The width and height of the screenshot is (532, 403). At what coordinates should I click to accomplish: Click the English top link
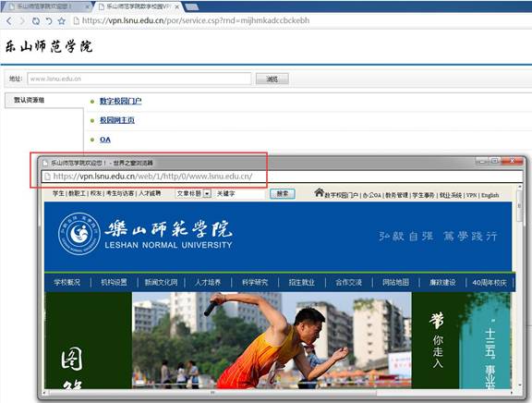click(490, 195)
